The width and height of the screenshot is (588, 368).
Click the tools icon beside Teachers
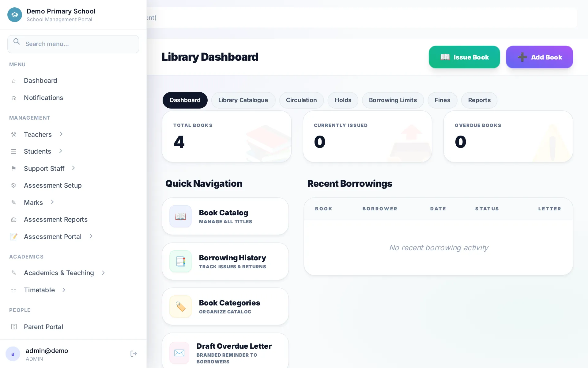coord(14,135)
